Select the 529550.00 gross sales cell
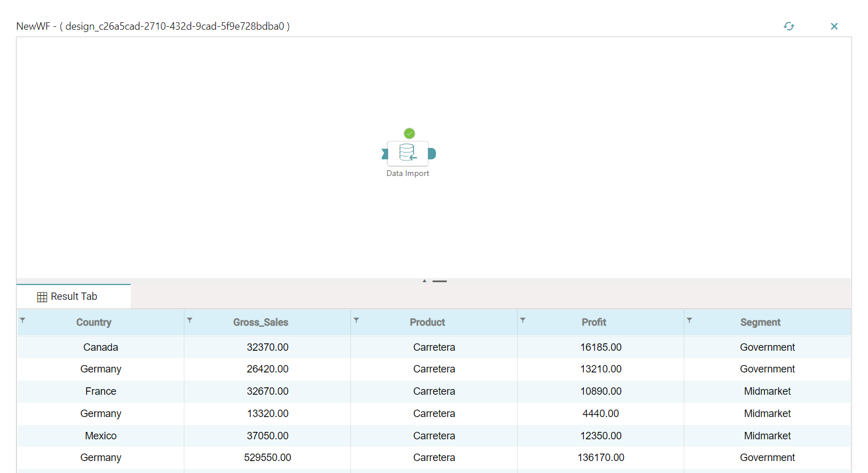This screenshot has height=473, width=868. 267,458
